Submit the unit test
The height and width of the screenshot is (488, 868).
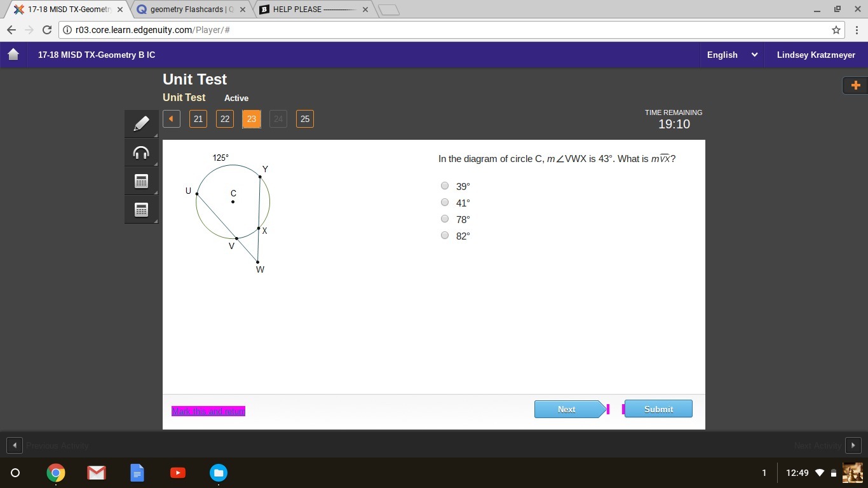[658, 409]
